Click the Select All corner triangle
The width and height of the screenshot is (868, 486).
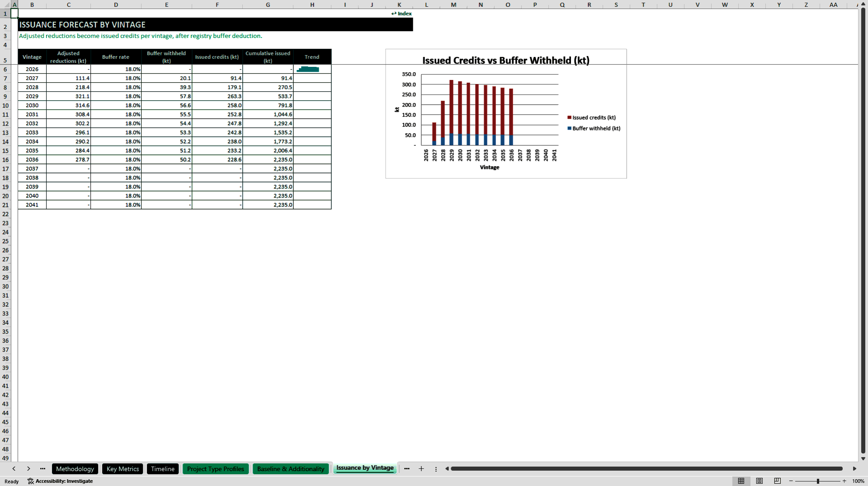point(7,5)
